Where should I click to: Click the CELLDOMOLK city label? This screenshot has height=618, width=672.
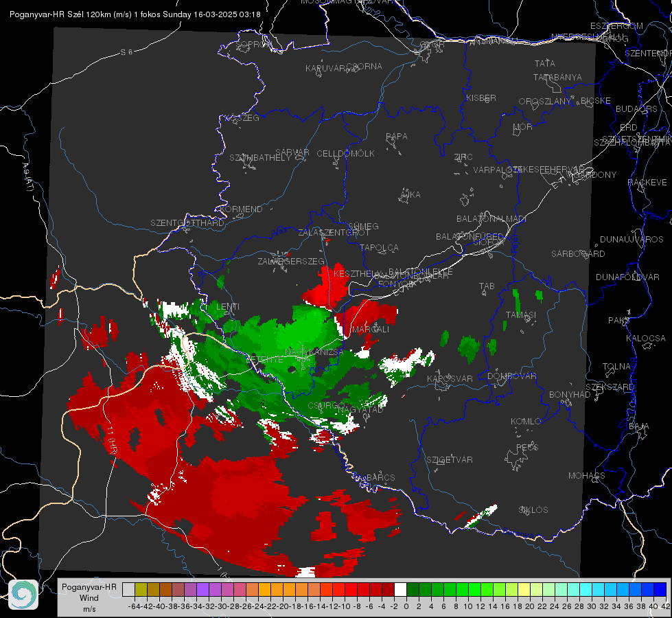click(345, 154)
